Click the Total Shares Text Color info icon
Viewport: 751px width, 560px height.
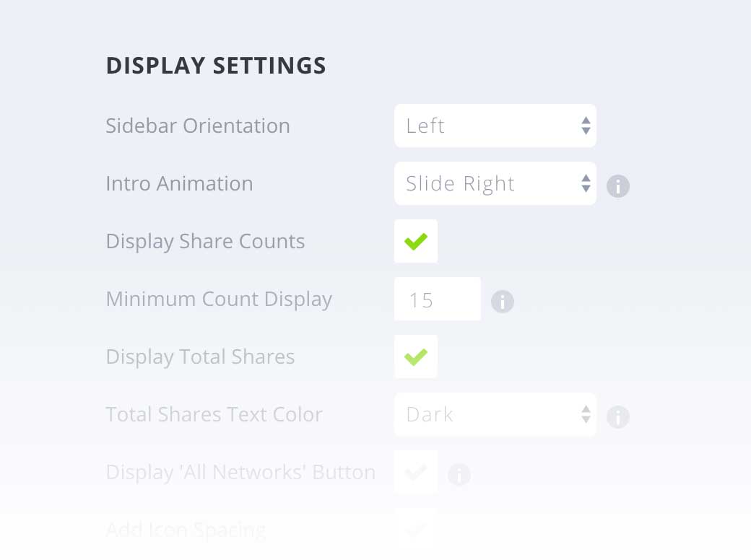pos(618,417)
